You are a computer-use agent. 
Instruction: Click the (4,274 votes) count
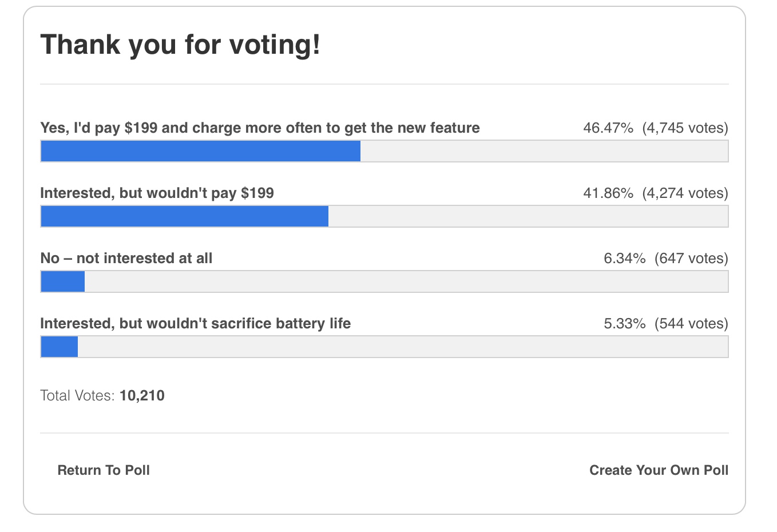click(685, 193)
